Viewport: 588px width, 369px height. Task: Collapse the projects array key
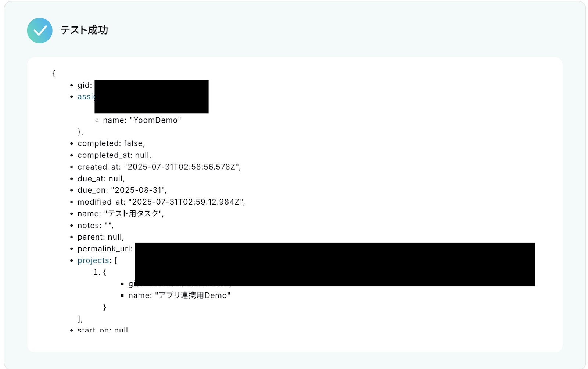click(93, 260)
